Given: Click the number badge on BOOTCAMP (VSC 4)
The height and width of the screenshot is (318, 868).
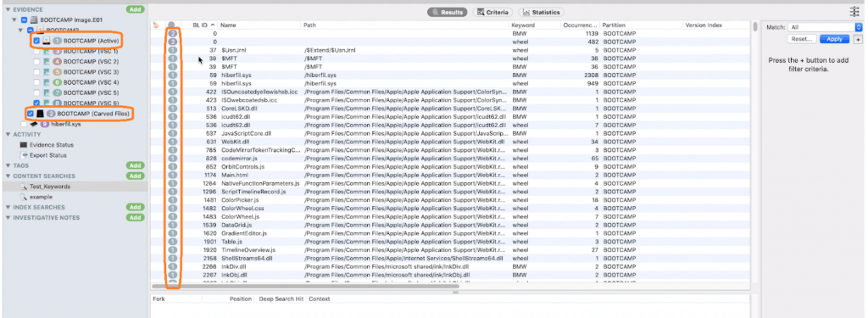Looking at the screenshot, I should 57,82.
